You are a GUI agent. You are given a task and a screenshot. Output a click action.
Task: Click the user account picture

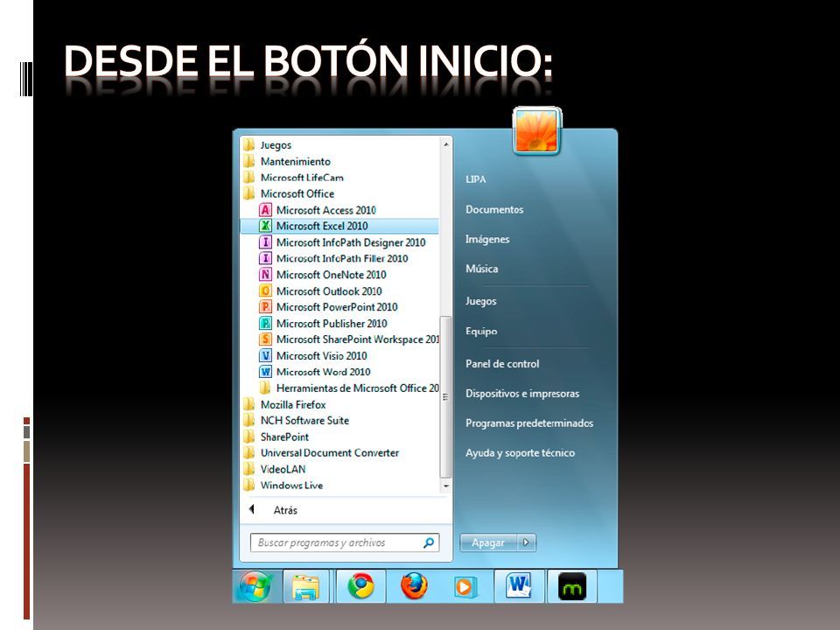click(536, 131)
